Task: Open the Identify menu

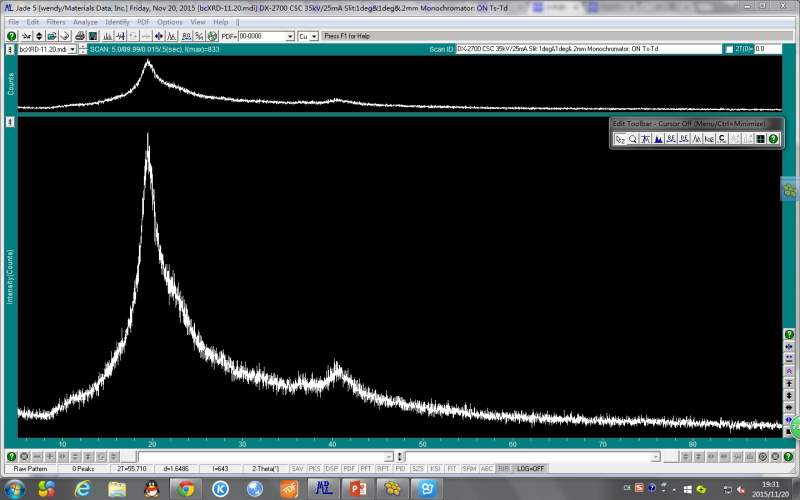Action: click(x=117, y=22)
